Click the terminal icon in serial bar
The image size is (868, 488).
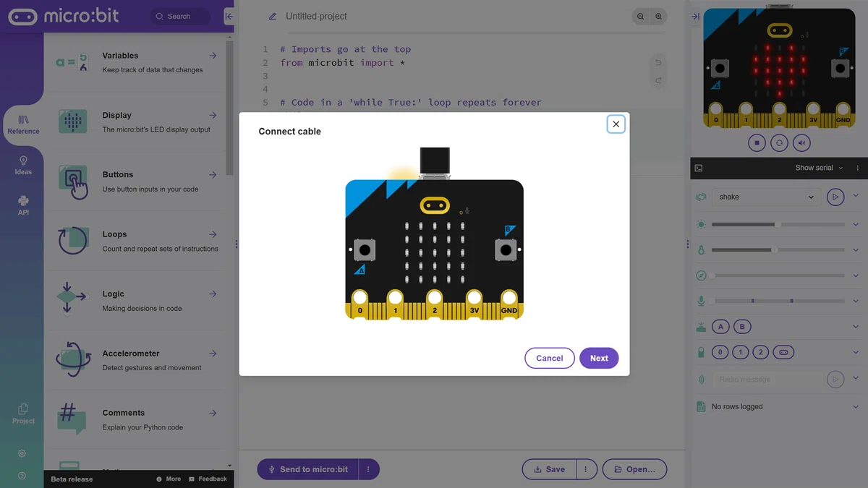[699, 168]
